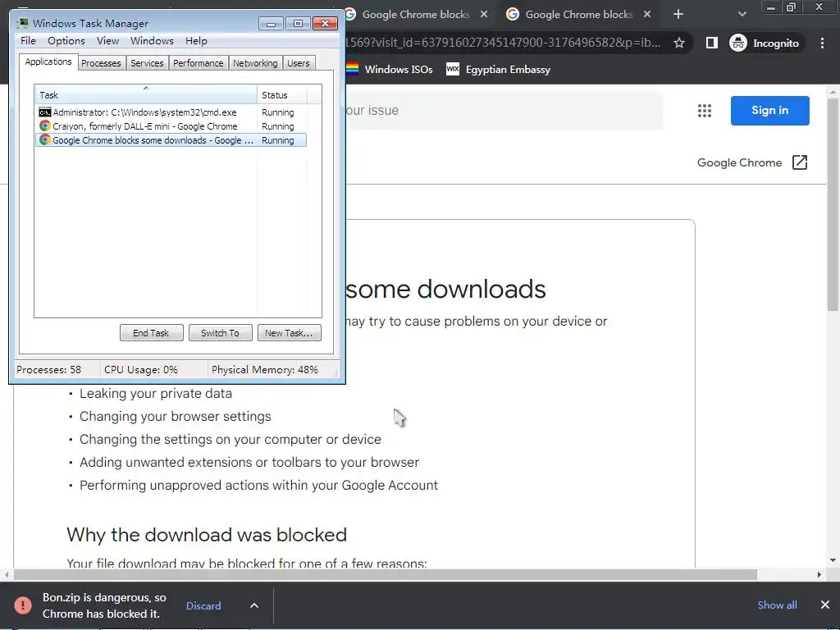Click the Task Manager title bar icon

pos(22,23)
